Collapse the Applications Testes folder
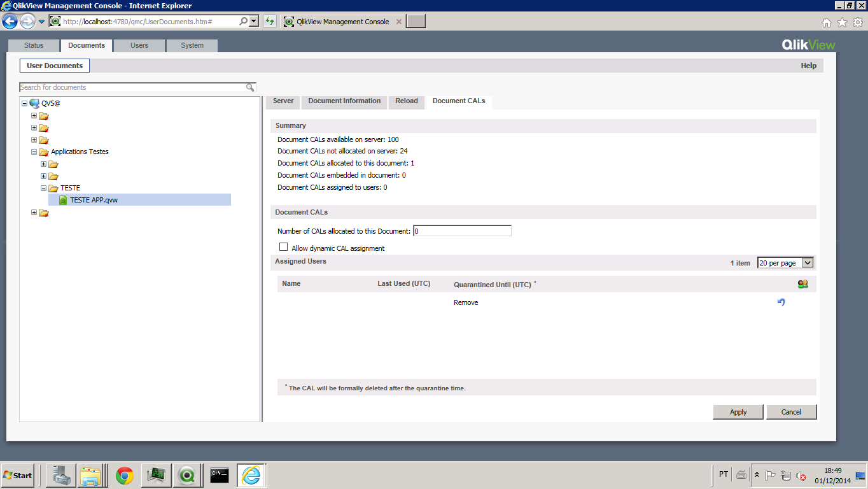The height and width of the screenshot is (489, 868). coord(34,152)
